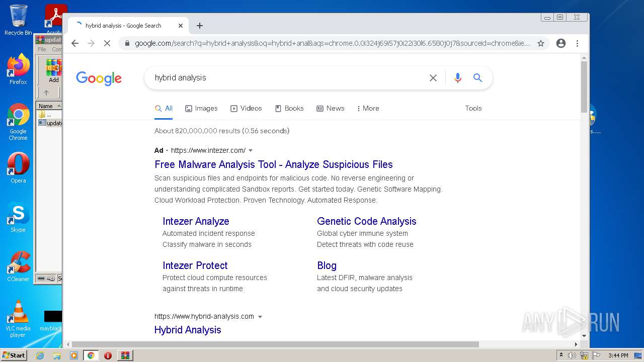This screenshot has width=644, height=362.
Task: Open File menu in WinRAR window
Action: [42, 49]
